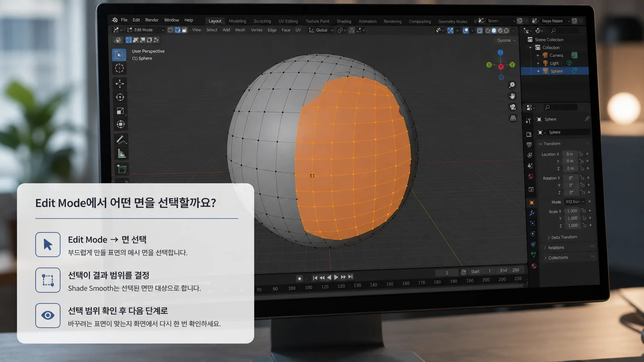Select the Move tool
Viewport: 644px width, 362px height.
pos(120,83)
